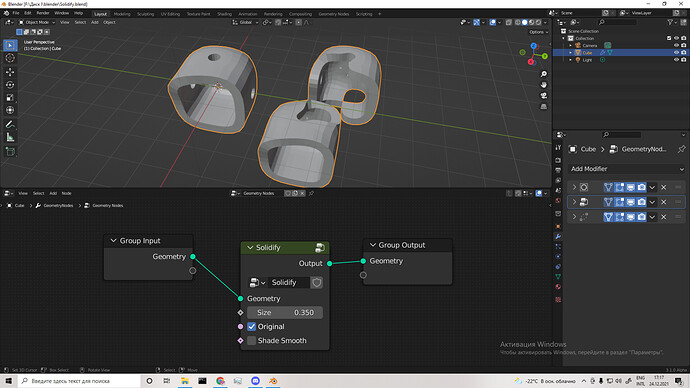Image resolution: width=690 pixels, height=388 pixels.
Task: Enable the Original checkbox on Solidify node
Action: click(x=252, y=326)
